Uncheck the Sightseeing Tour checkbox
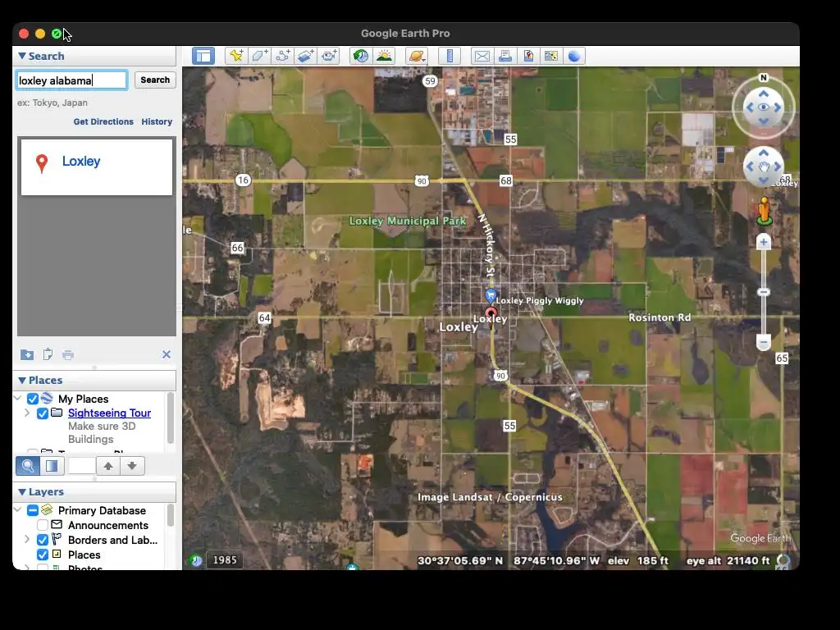The width and height of the screenshot is (840, 630). pos(43,413)
